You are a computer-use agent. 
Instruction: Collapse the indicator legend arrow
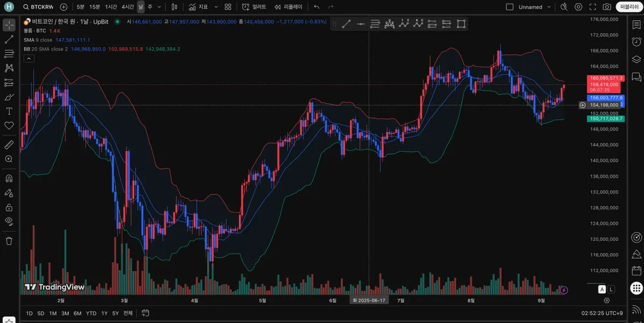pyautogui.click(x=29, y=58)
